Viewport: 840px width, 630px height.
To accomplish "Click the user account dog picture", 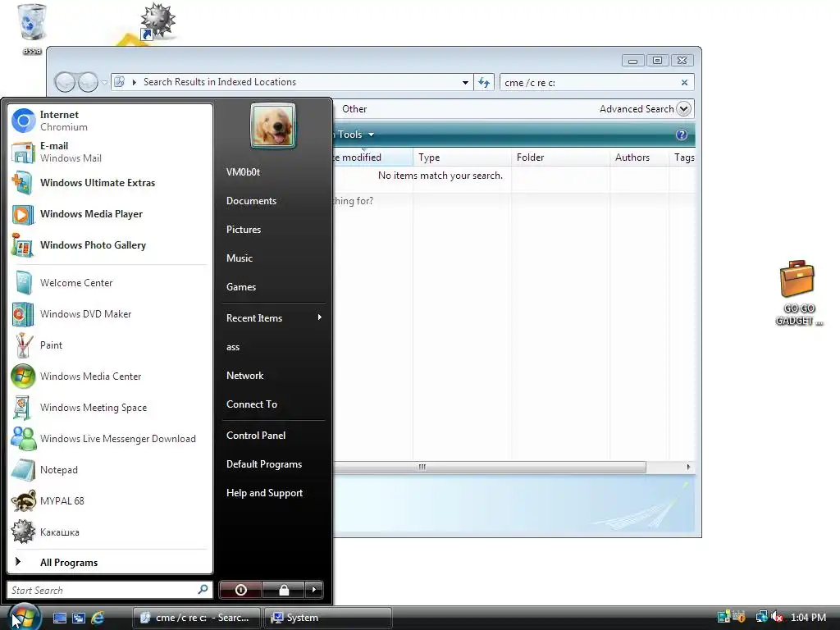I will pyautogui.click(x=272, y=126).
